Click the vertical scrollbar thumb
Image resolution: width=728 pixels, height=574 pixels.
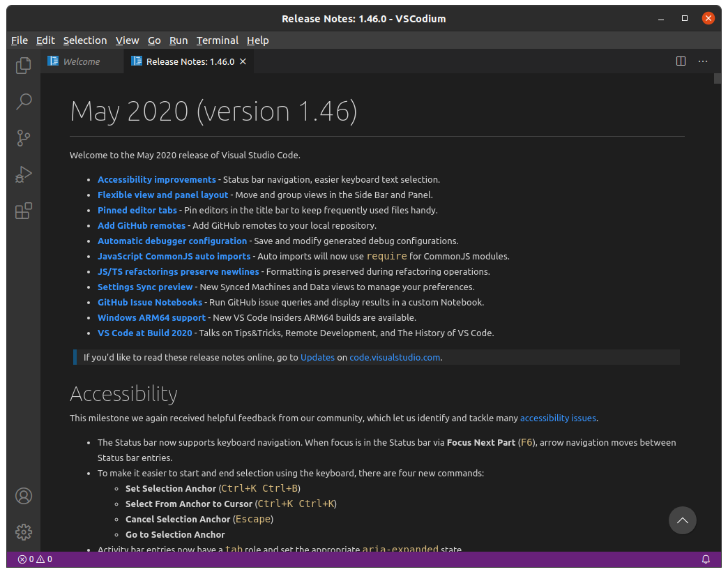coord(717,78)
